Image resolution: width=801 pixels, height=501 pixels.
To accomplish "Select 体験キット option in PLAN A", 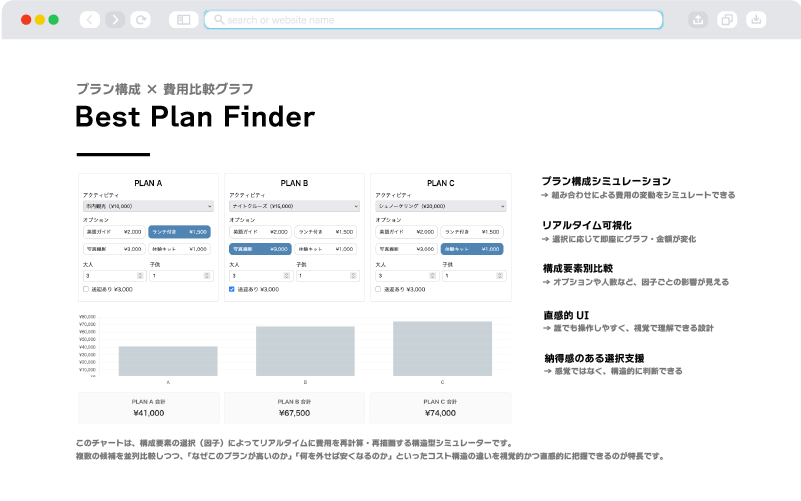I will [x=180, y=249].
